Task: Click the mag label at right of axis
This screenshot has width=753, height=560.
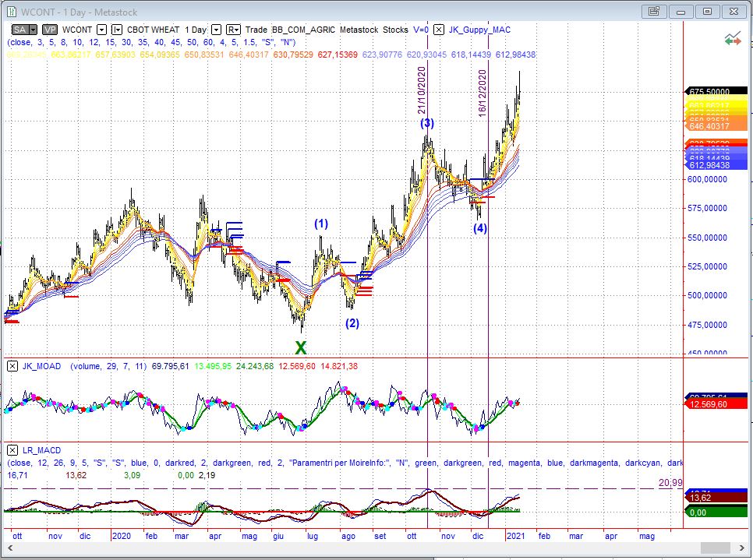Action: pyautogui.click(x=647, y=536)
